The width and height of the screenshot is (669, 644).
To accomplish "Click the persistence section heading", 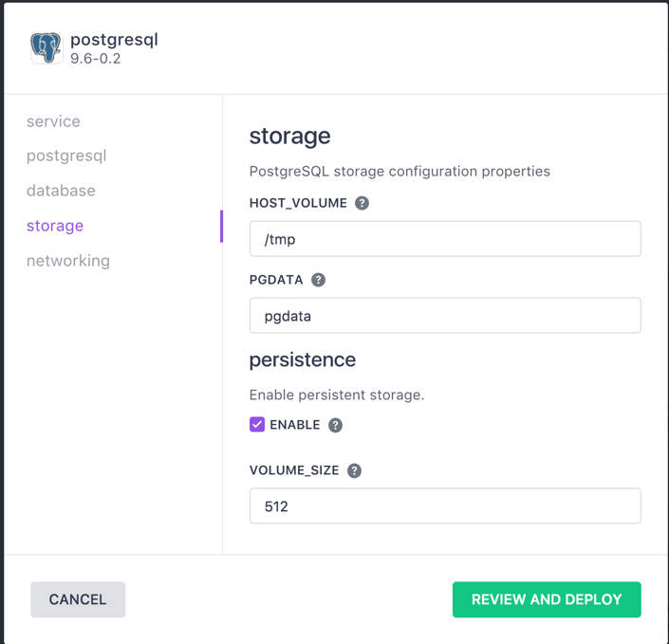I will click(302, 360).
